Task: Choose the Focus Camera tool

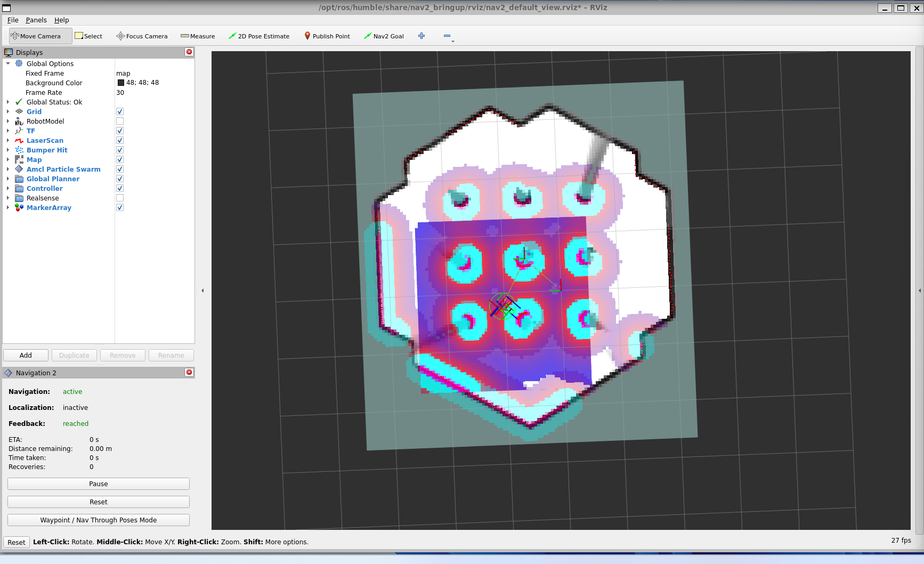Action: (141, 36)
